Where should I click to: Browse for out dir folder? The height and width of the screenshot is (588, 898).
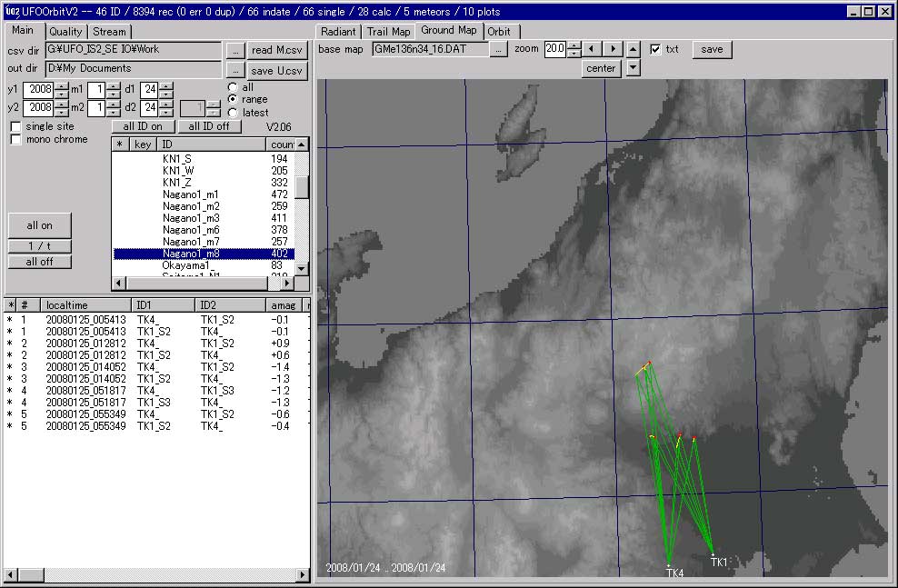coord(234,69)
